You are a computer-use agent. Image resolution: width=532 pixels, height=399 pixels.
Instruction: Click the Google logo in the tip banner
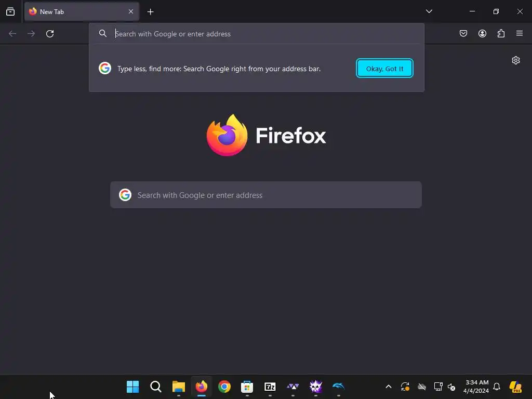click(105, 68)
